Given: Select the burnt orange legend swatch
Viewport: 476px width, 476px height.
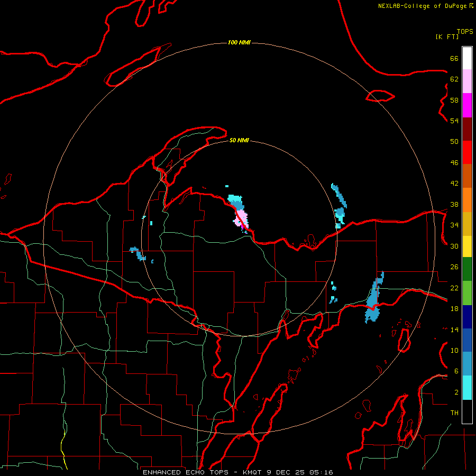Looking at the screenshot, I should pyautogui.click(x=467, y=176).
